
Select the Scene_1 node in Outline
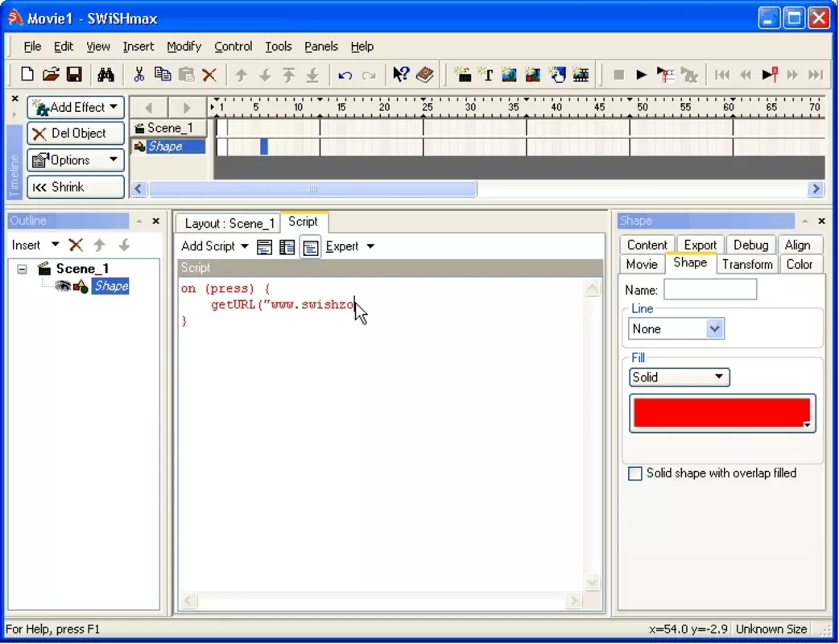(82, 269)
